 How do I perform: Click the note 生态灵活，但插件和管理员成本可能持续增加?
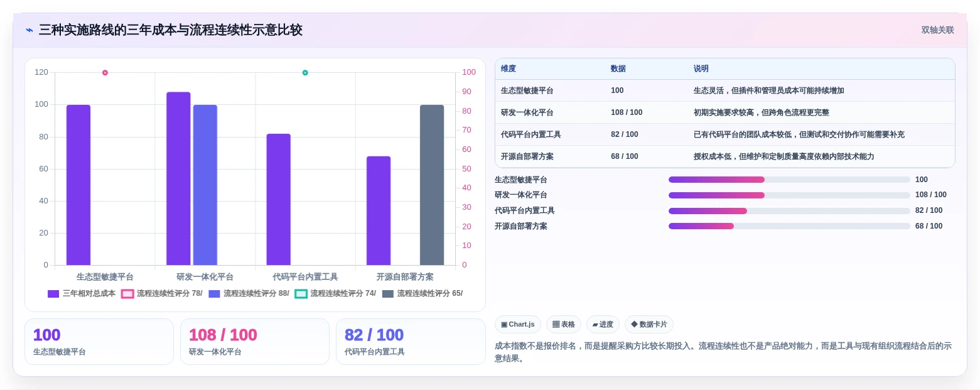769,90
